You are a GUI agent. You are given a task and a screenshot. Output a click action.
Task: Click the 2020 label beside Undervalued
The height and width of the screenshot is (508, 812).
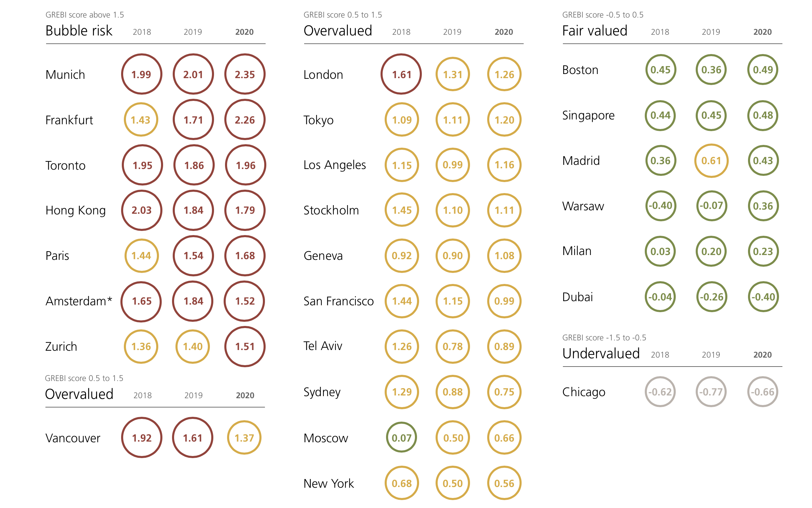click(x=762, y=355)
